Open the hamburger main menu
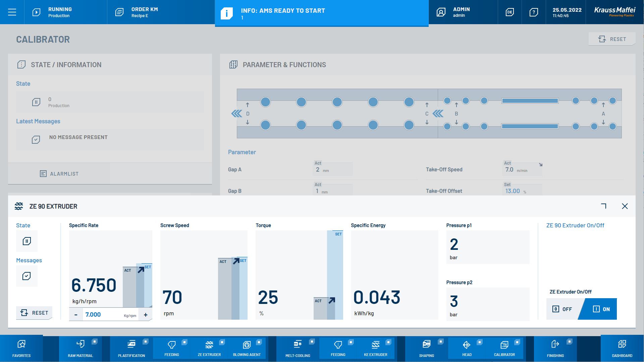The width and height of the screenshot is (644, 362). tap(12, 12)
